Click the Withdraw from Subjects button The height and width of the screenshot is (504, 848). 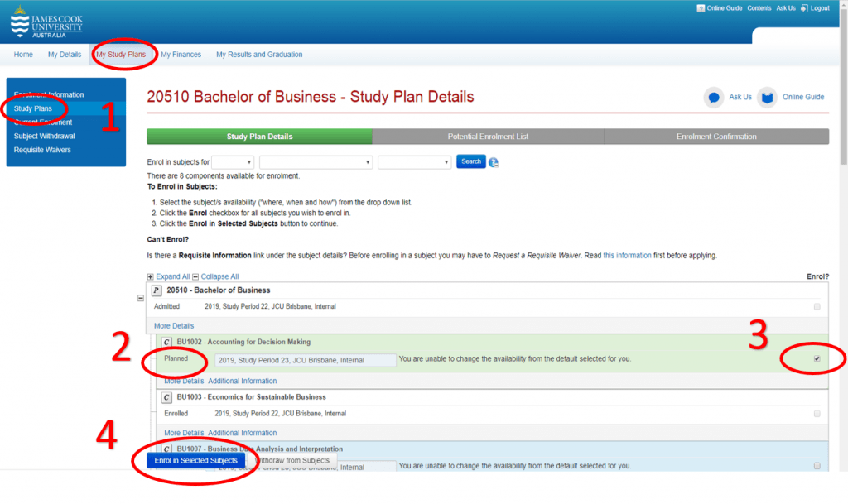pyautogui.click(x=292, y=460)
